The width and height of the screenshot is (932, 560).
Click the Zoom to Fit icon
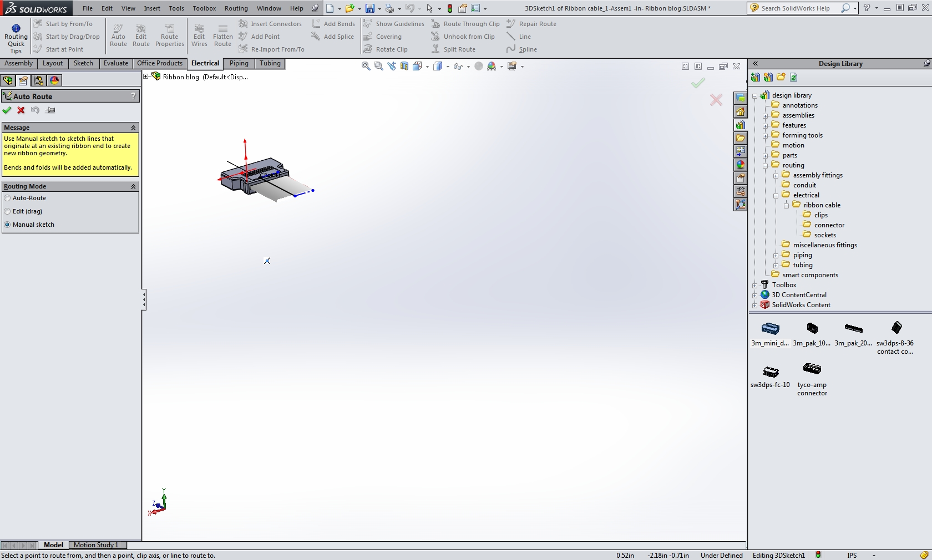(x=365, y=66)
